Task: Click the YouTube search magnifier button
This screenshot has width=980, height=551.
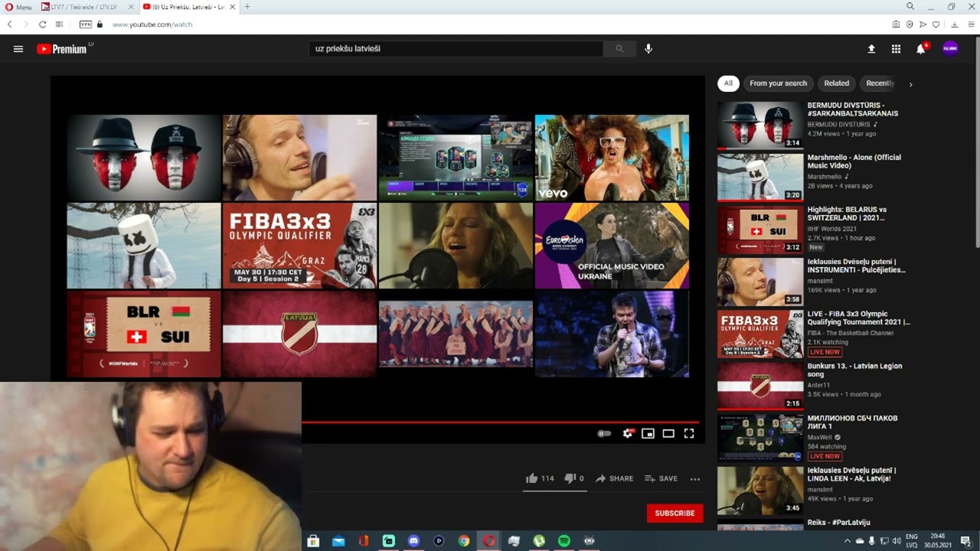Action: tap(619, 49)
